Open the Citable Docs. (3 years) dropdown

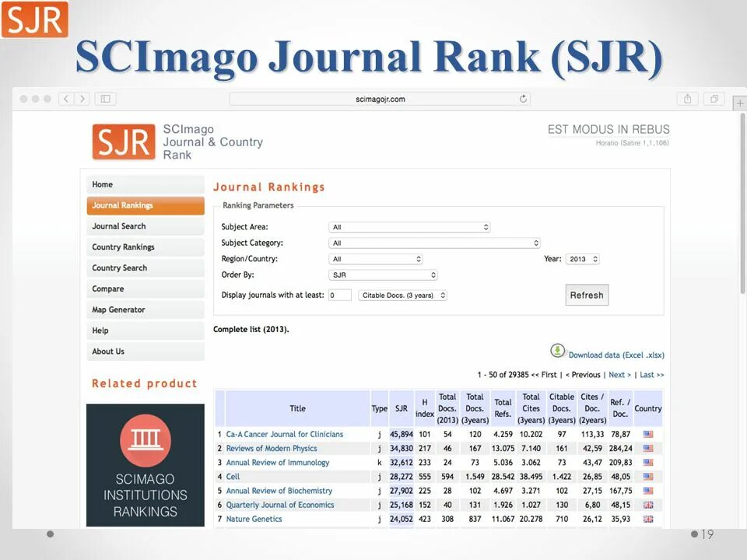tap(402, 296)
